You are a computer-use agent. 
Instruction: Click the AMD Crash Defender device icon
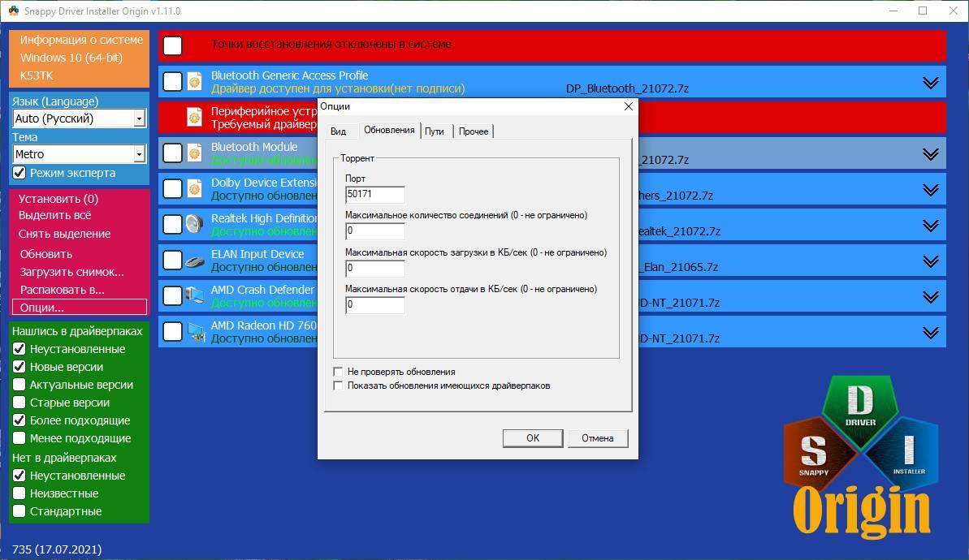pyautogui.click(x=195, y=295)
